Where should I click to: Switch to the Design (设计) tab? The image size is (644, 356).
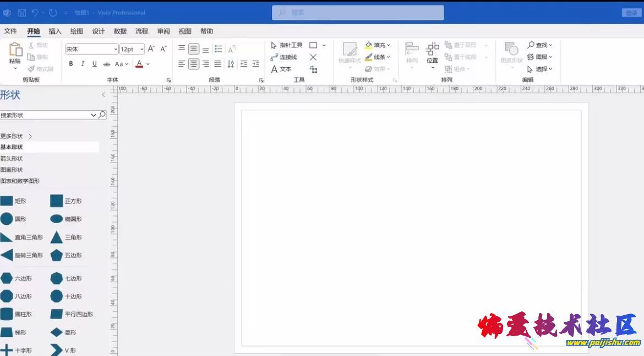[98, 31]
